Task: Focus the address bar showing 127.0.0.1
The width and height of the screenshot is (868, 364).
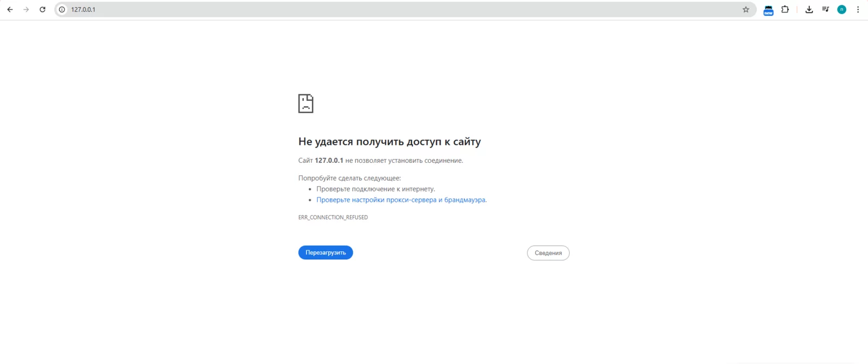Action: click(x=380, y=9)
